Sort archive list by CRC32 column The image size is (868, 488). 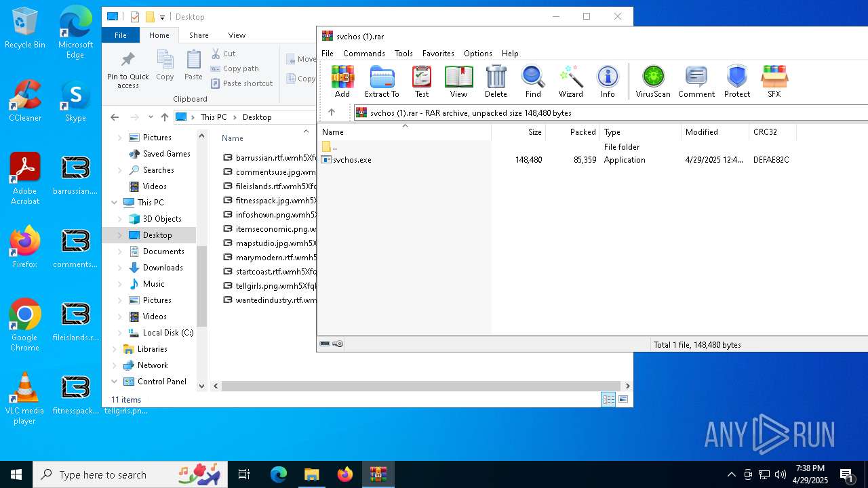pyautogui.click(x=772, y=132)
